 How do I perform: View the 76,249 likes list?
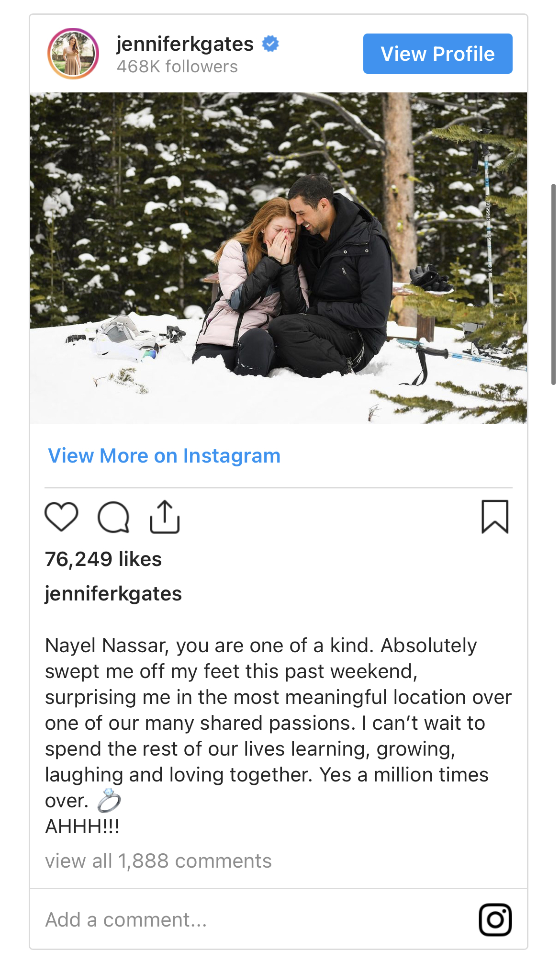103,559
